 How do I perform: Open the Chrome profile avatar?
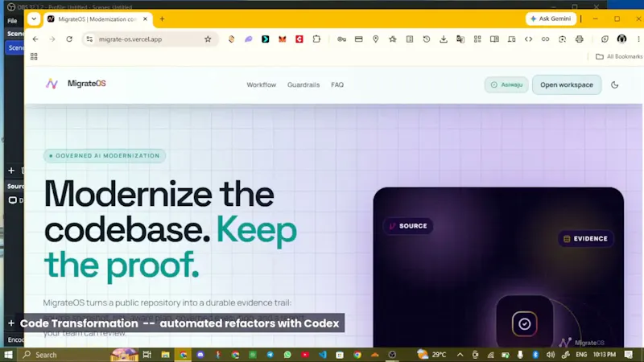tap(621, 39)
